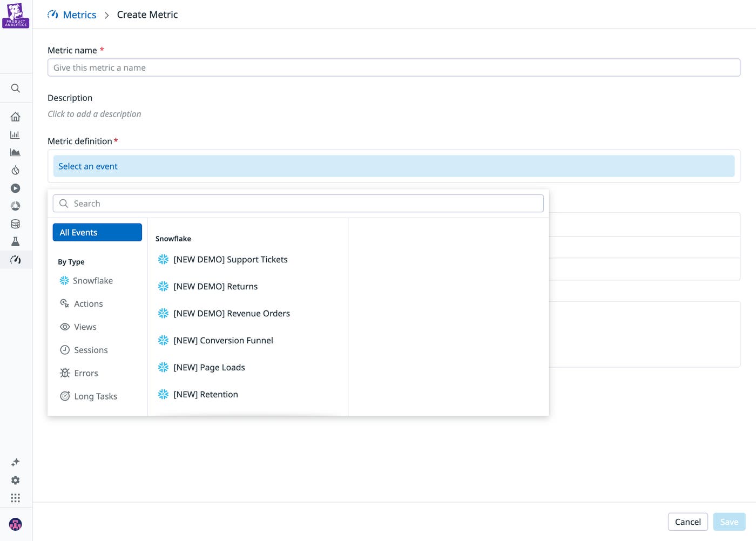Viewport: 756px width, 541px height.
Task: Click snowflake icon beside Retention
Action: (163, 395)
